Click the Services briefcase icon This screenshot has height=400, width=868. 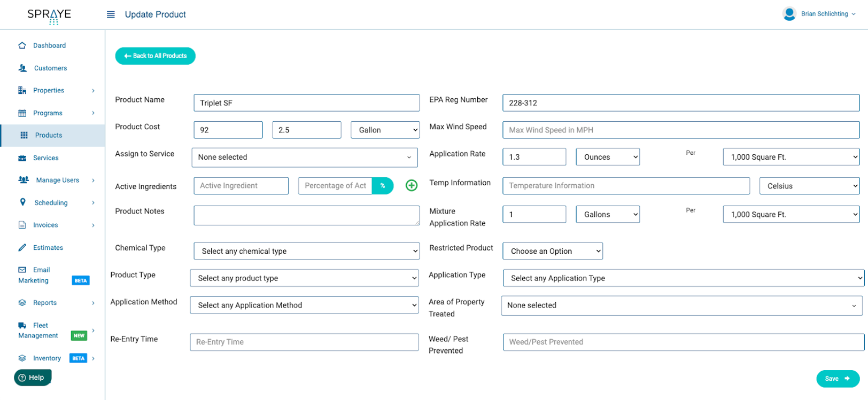click(x=22, y=158)
